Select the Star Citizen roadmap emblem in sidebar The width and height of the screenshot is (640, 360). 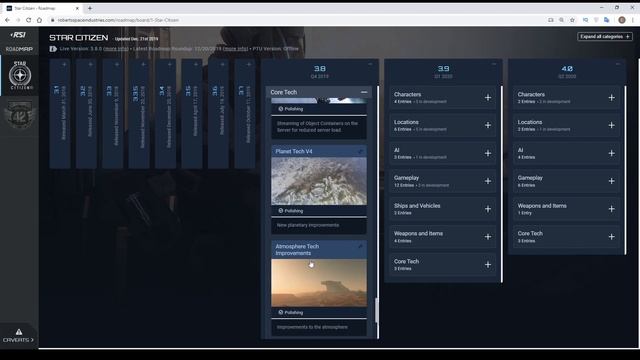(x=20, y=75)
